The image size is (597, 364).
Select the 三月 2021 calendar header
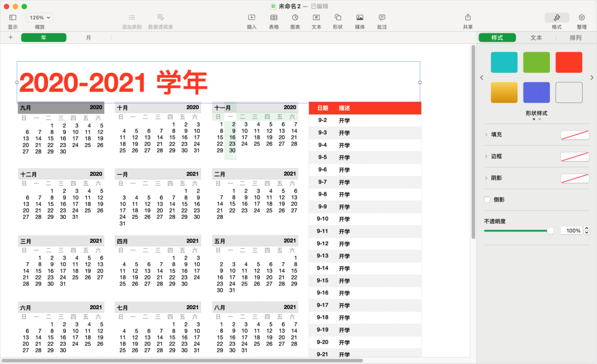[61, 241]
